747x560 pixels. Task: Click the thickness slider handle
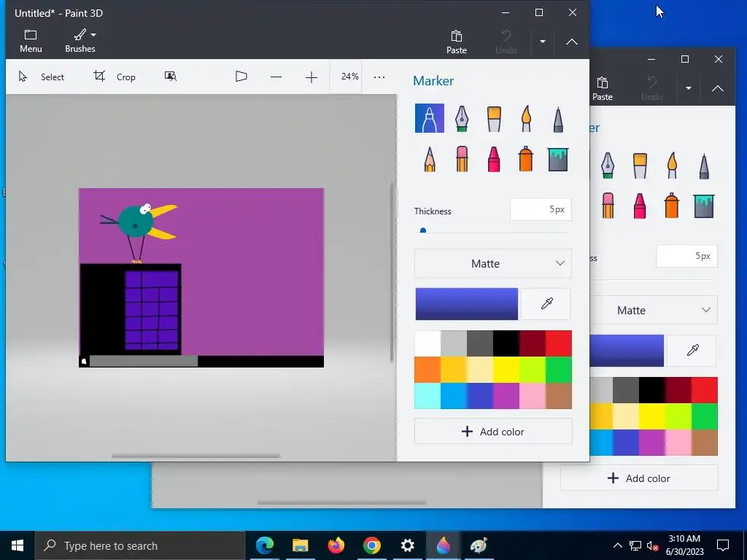pos(423,231)
